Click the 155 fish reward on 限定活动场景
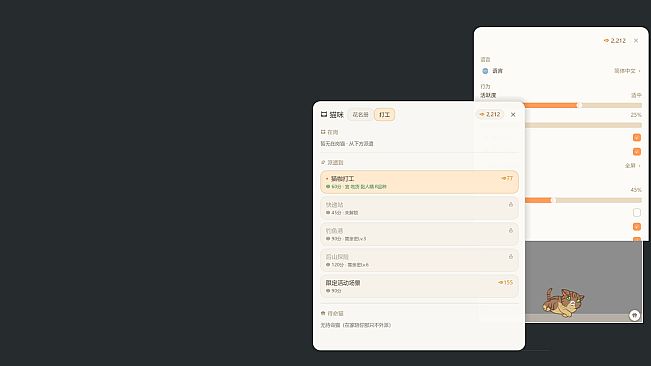Screen dimensions: 651x366 (x=506, y=283)
